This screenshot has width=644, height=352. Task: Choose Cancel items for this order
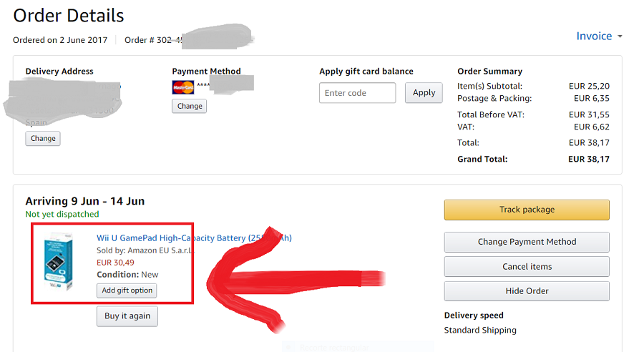(527, 267)
